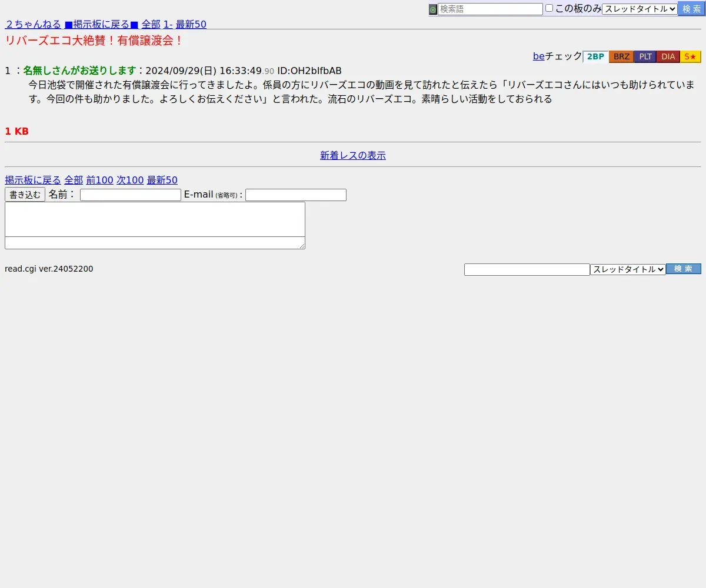Click the bottom 検索 button
706x588 pixels.
point(684,269)
